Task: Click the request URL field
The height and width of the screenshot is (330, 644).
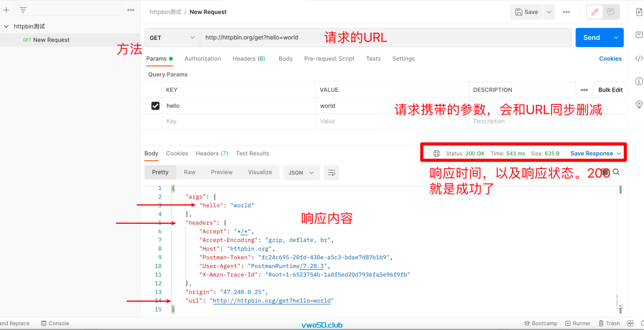Action: click(386, 38)
